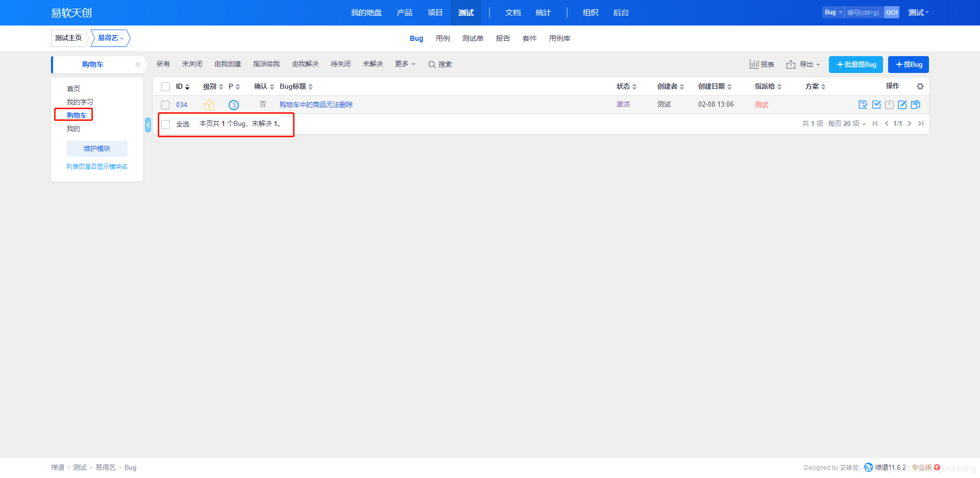Click the 艾体验 footer link
Screen dimensions: 980x478
[x=849, y=467]
